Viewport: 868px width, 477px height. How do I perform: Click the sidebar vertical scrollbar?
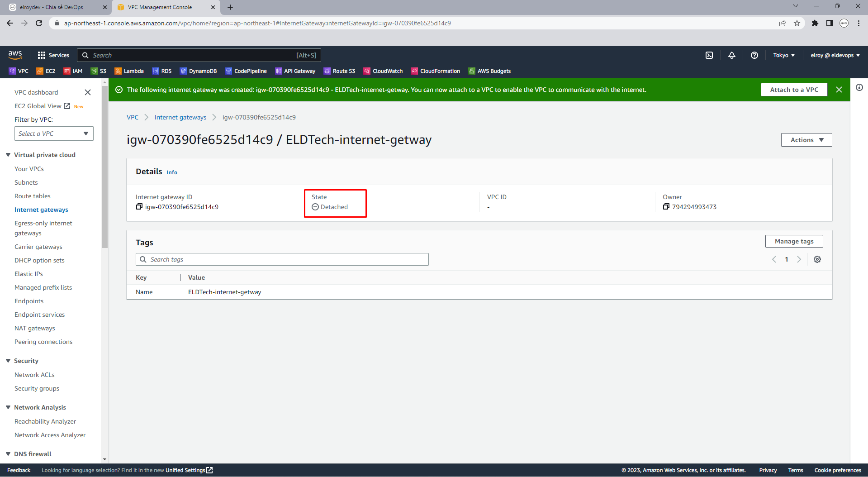pos(105,167)
